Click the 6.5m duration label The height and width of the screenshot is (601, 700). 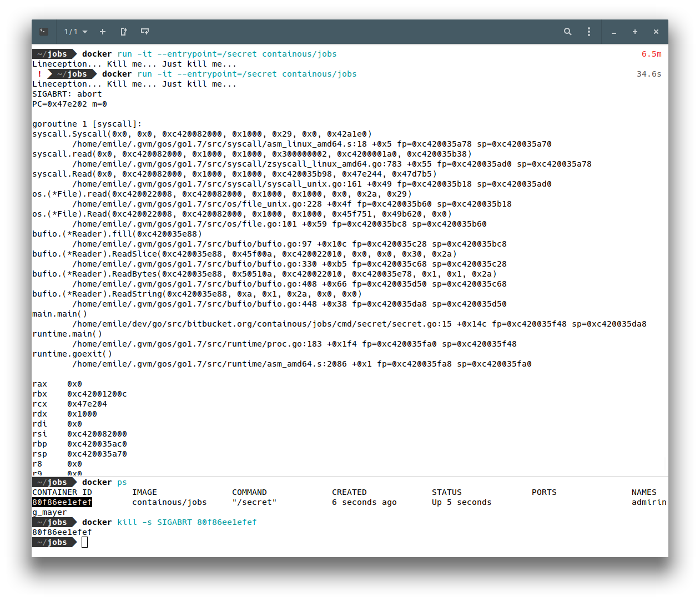click(x=652, y=54)
